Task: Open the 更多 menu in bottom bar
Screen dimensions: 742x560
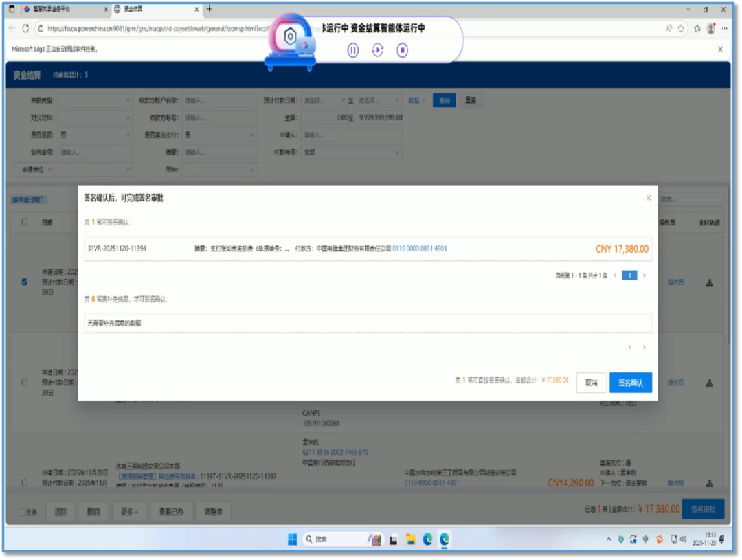Action: [x=130, y=512]
